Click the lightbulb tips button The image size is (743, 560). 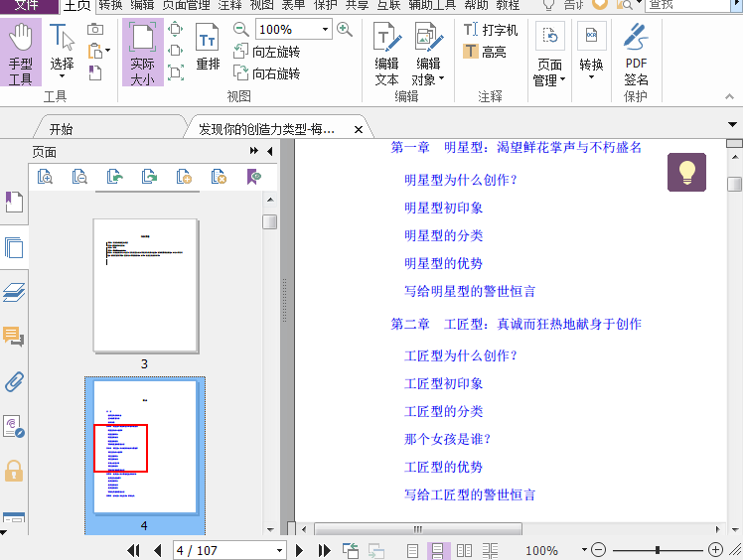point(686,172)
